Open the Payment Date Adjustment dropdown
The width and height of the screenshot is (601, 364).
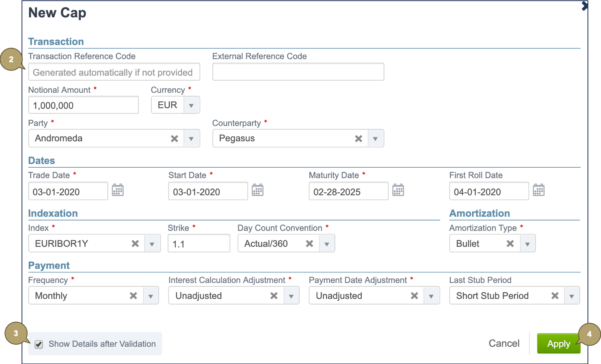431,296
